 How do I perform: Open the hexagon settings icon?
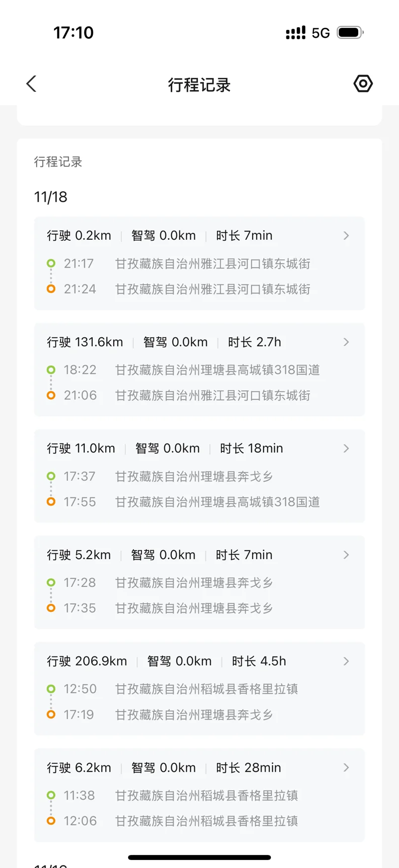(363, 83)
